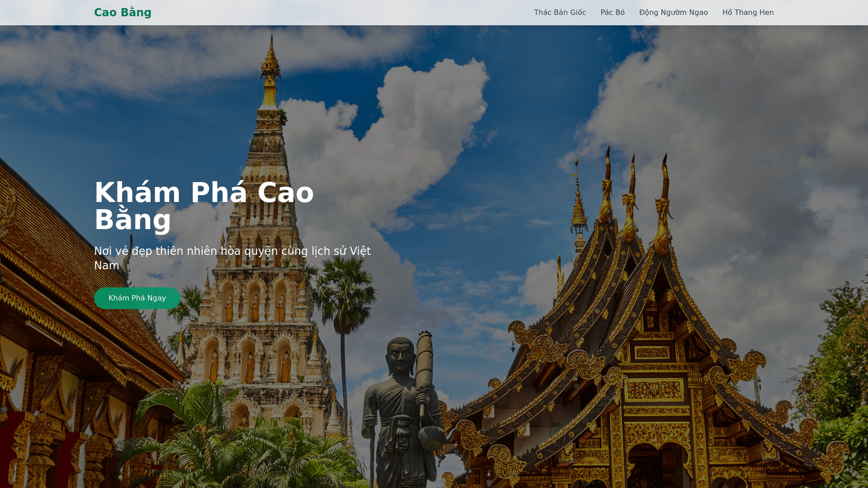Open Hồ Thang Hen nav item

748,13
